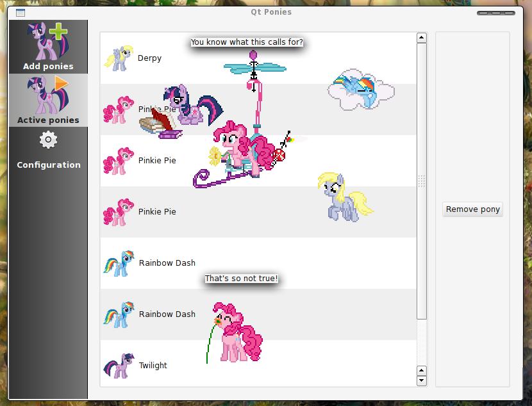Screen dimensions: 532x406
Task: Click sleeping Rainbow Dash on cloud sprite
Action: (x=361, y=90)
